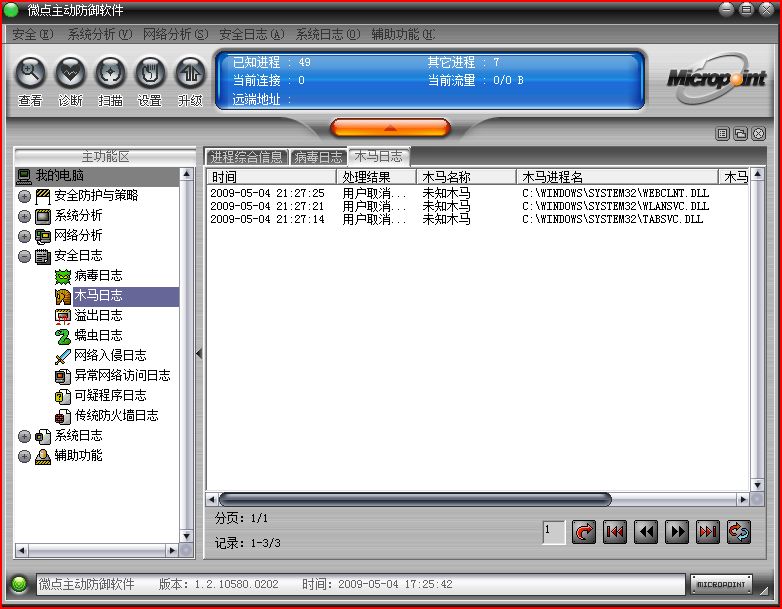Click path C:\WINDOWS\SYSTEM32\TABSVC.DLL
Viewport: 782px width, 609px height.
point(612,219)
